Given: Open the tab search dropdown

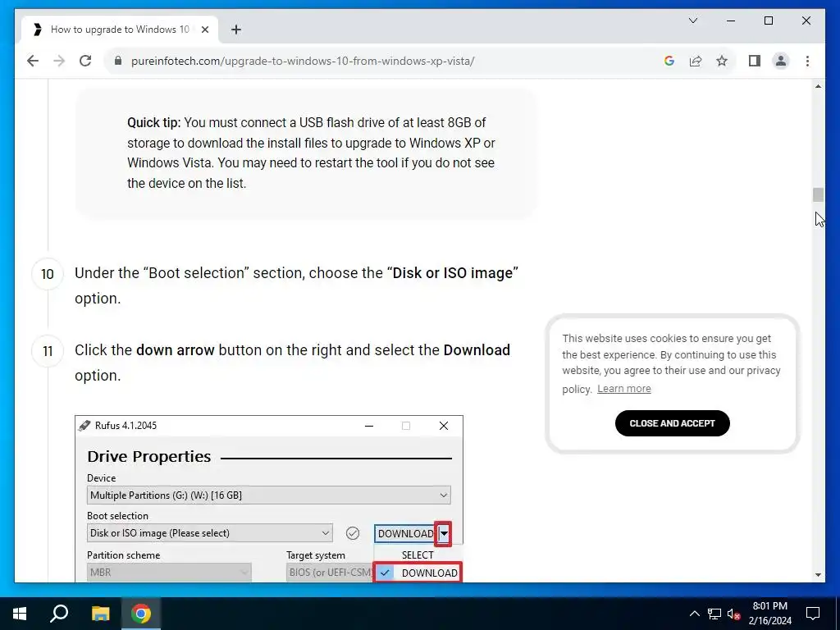Looking at the screenshot, I should [x=692, y=21].
